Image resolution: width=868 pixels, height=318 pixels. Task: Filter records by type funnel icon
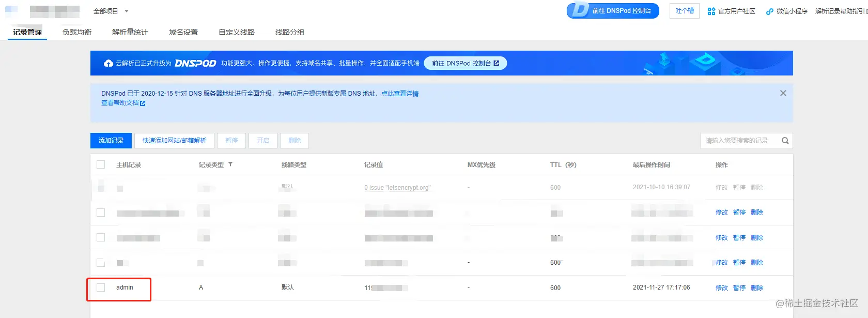230,164
